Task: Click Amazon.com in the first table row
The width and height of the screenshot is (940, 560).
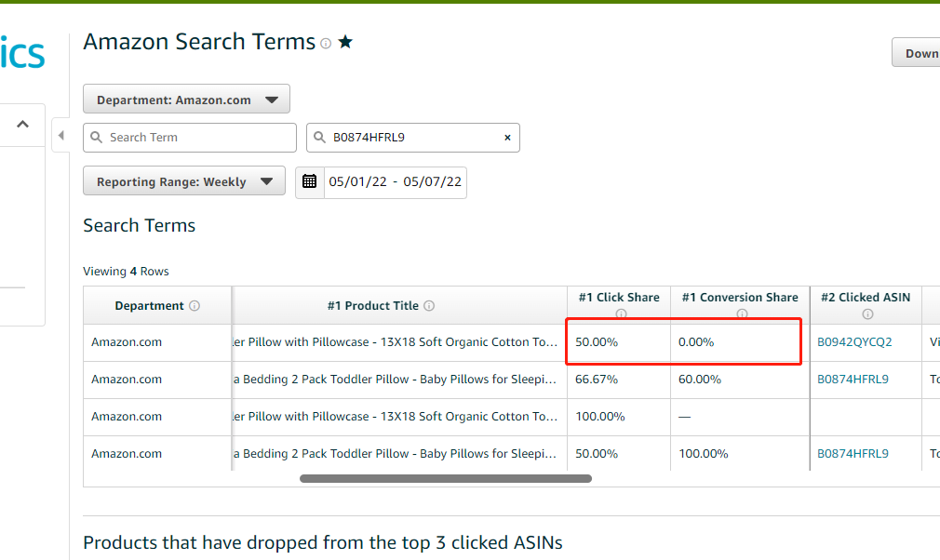Action: point(127,342)
